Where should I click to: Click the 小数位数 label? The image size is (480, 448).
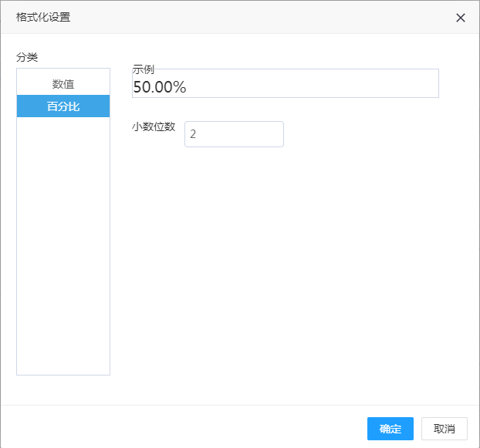coord(154,127)
